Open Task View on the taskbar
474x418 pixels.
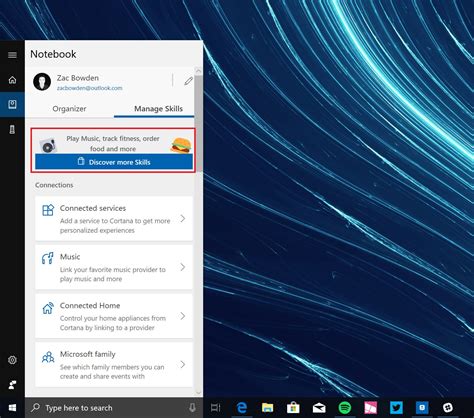[216, 407]
